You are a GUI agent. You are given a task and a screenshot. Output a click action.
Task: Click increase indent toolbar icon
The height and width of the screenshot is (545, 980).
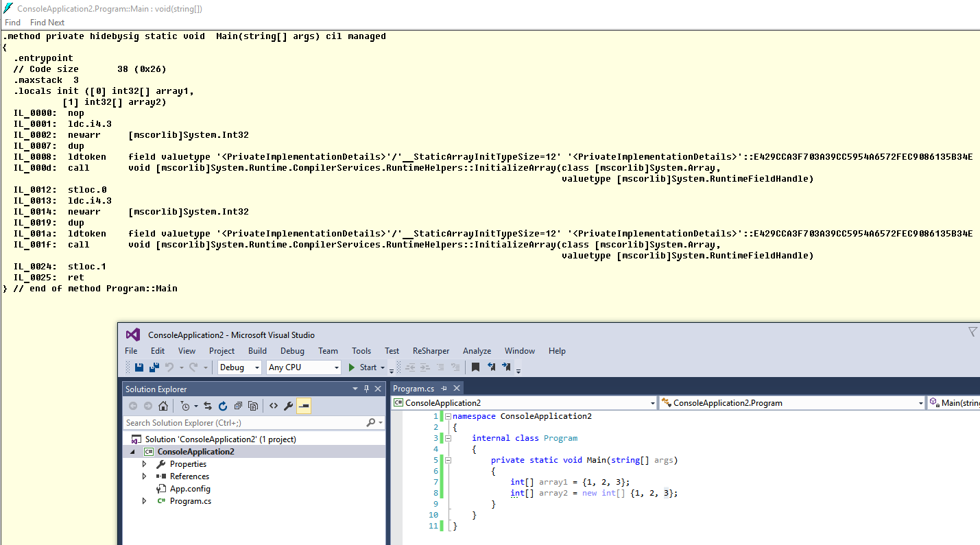point(425,367)
